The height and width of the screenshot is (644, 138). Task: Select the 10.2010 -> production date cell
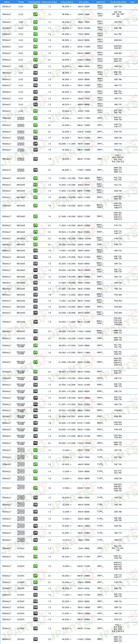[67, 540]
